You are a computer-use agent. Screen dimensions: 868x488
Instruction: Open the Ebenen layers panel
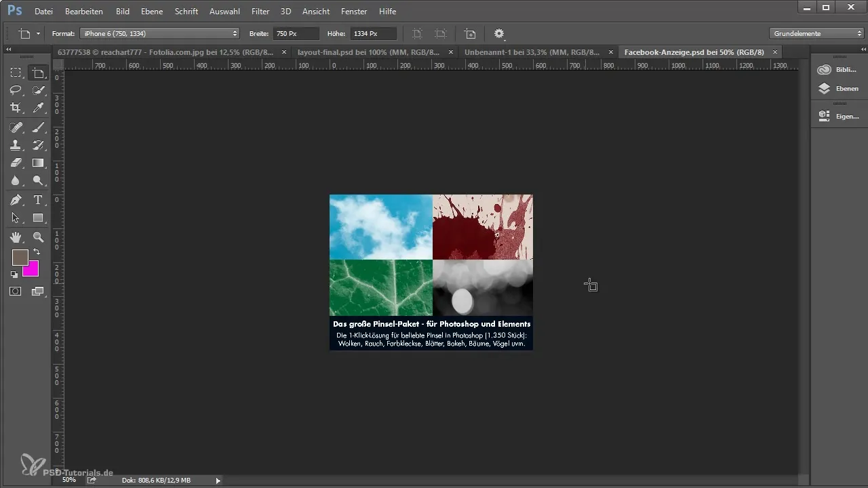point(839,88)
